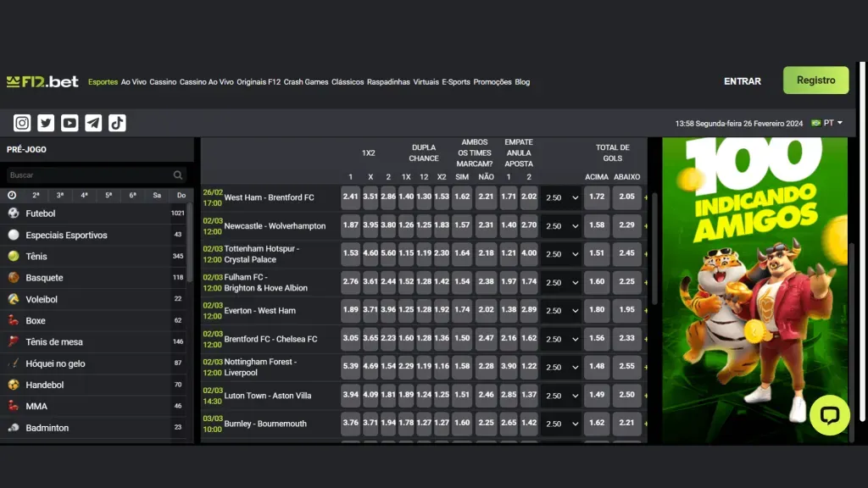
Task: Select ACIMA 1.56 for Brentford - Chelsea
Action: pyautogui.click(x=597, y=338)
